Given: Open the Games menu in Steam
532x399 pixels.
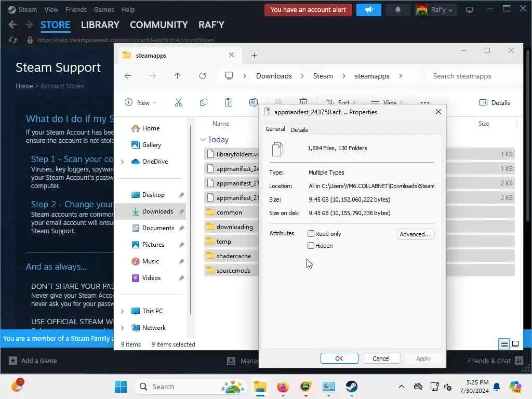Looking at the screenshot, I should (104, 10).
